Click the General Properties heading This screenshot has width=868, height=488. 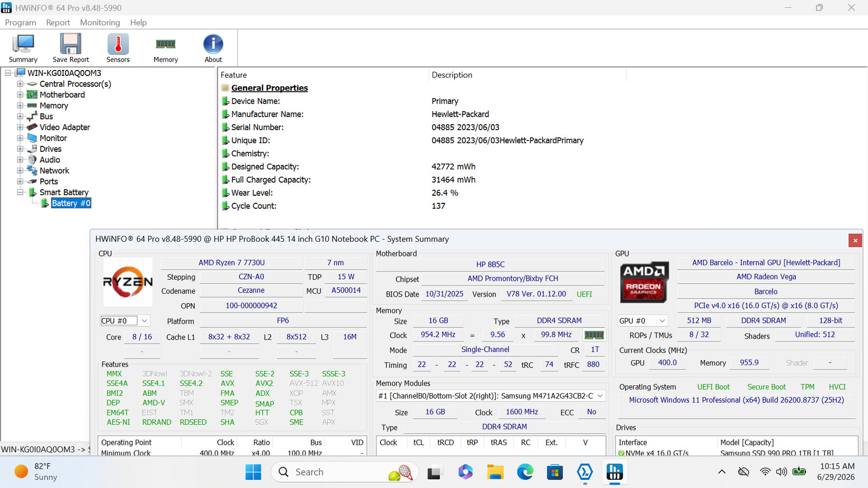click(270, 88)
